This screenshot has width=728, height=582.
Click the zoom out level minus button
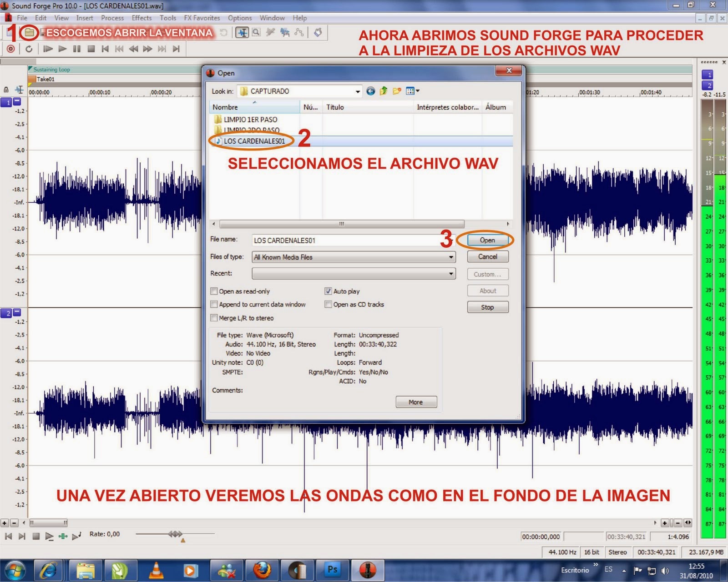coord(14,523)
